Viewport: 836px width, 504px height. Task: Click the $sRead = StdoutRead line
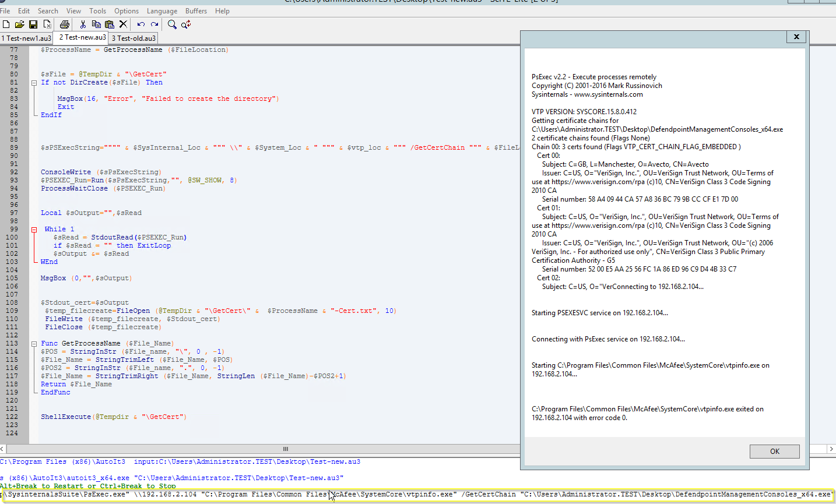pyautogui.click(x=120, y=238)
